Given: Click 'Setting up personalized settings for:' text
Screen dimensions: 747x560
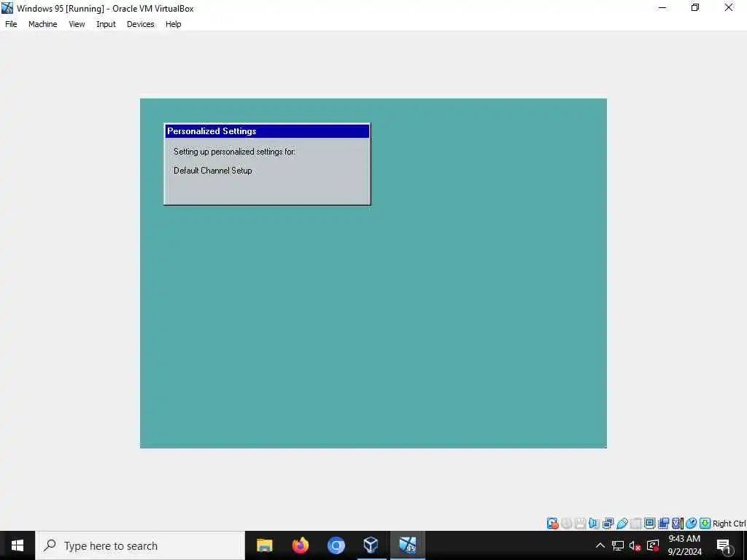Looking at the screenshot, I should 234,152.
